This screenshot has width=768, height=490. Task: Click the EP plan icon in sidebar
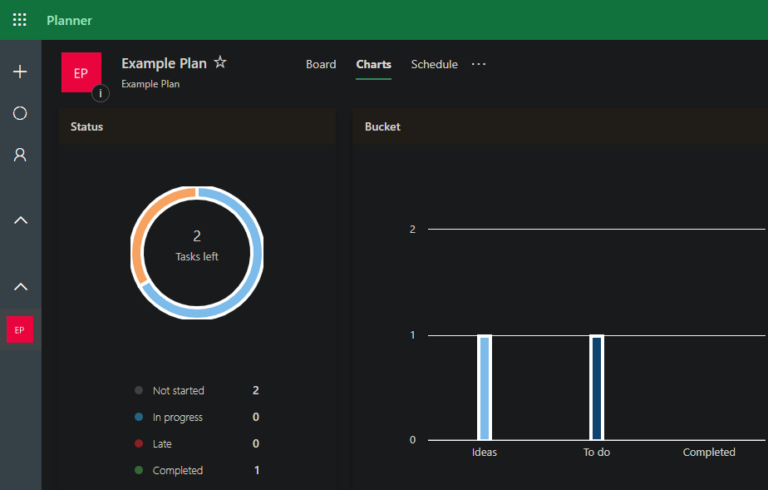[20, 330]
